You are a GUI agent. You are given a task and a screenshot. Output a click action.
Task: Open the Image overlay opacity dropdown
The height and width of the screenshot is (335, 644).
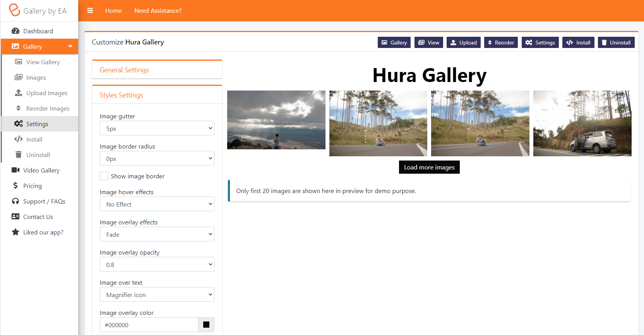click(x=157, y=264)
